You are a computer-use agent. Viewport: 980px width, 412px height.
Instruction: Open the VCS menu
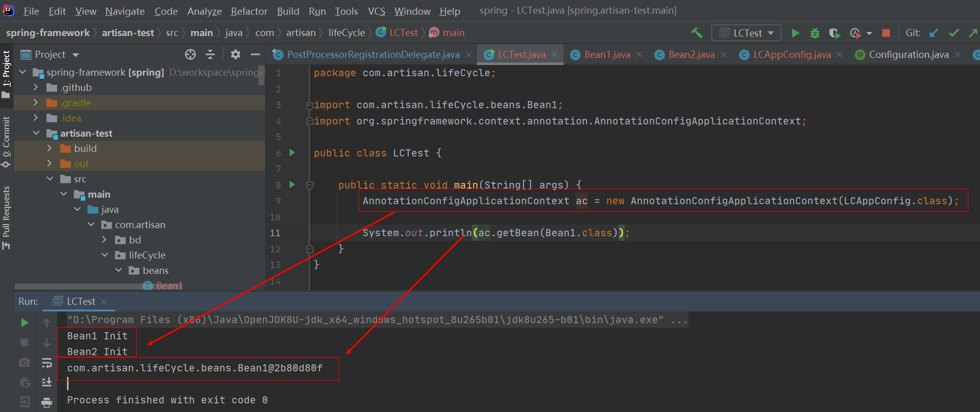tap(376, 11)
